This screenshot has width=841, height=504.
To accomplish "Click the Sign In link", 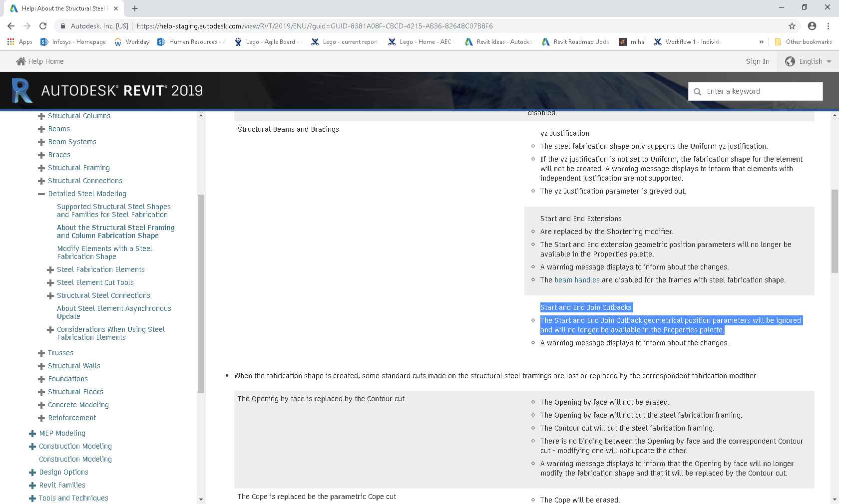I will coord(758,61).
